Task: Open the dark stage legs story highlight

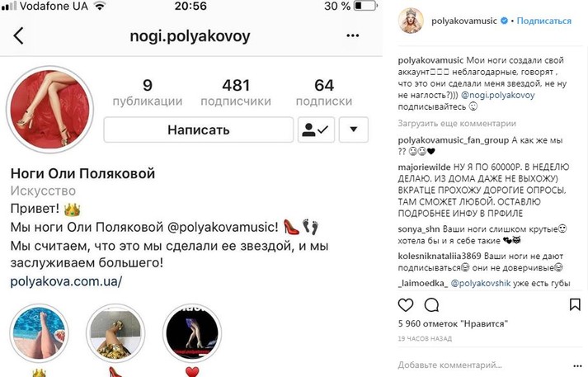Action: [x=192, y=333]
